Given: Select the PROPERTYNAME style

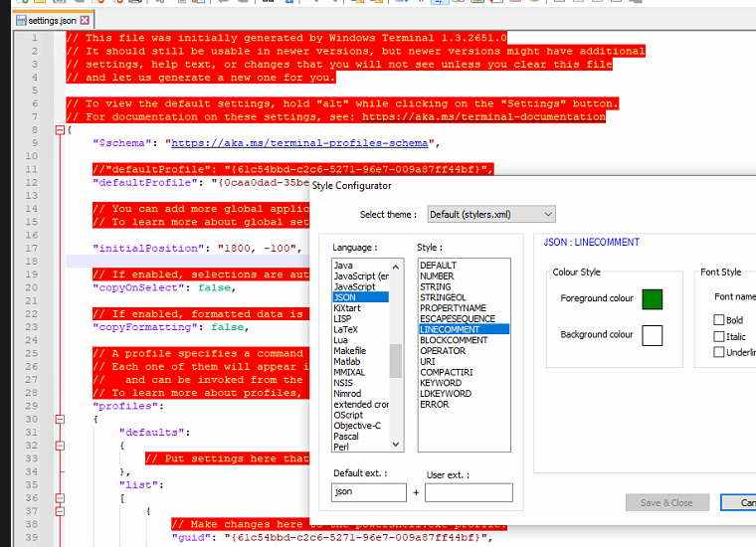Looking at the screenshot, I should click(454, 308).
